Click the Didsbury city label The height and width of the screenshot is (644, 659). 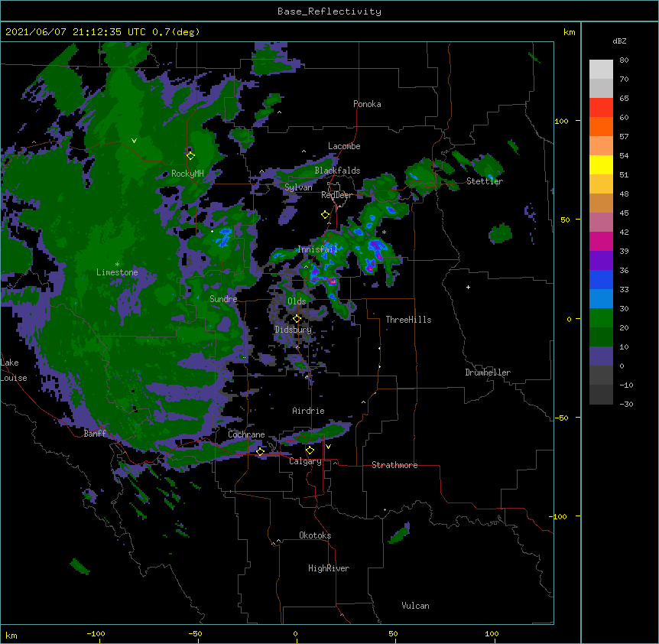coord(294,330)
